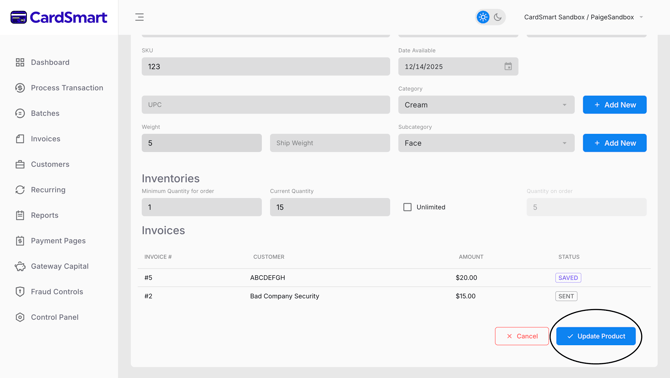The height and width of the screenshot is (378, 670).
Task: Click the Date Available field
Action: coord(458,67)
